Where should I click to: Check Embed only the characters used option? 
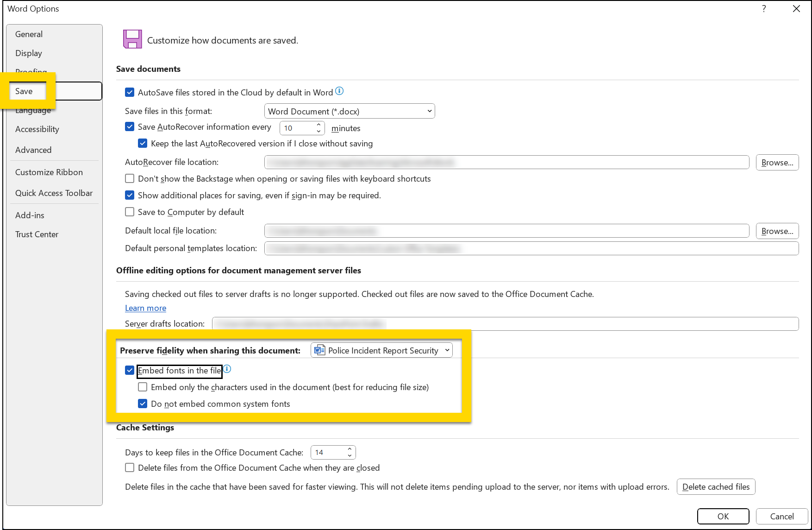pos(143,387)
